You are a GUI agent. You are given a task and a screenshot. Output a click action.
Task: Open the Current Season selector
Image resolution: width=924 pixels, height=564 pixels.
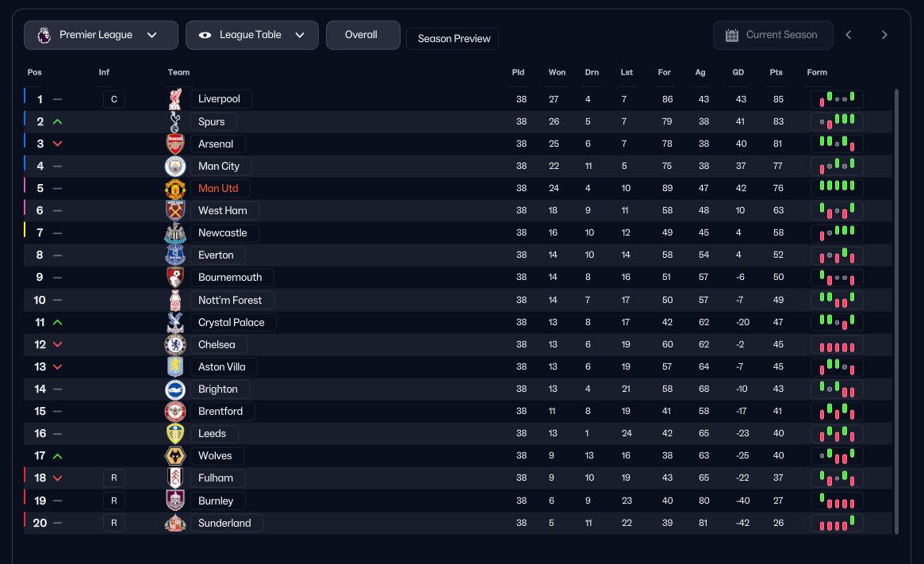point(773,35)
